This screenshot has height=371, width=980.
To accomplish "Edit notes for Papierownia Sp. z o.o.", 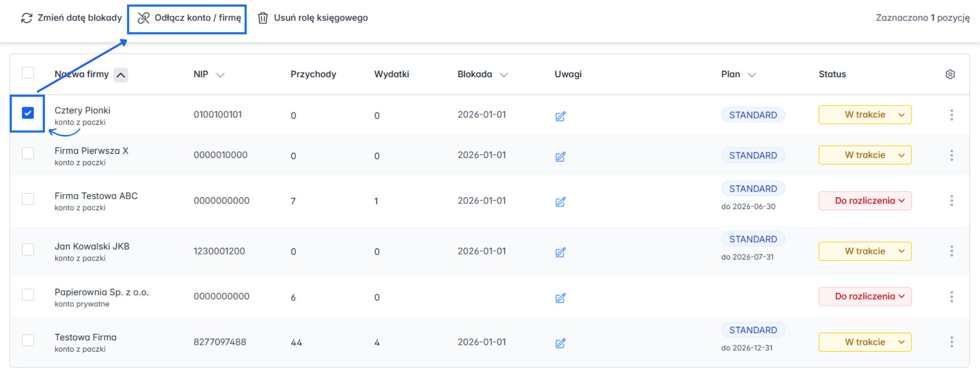I will [560, 298].
